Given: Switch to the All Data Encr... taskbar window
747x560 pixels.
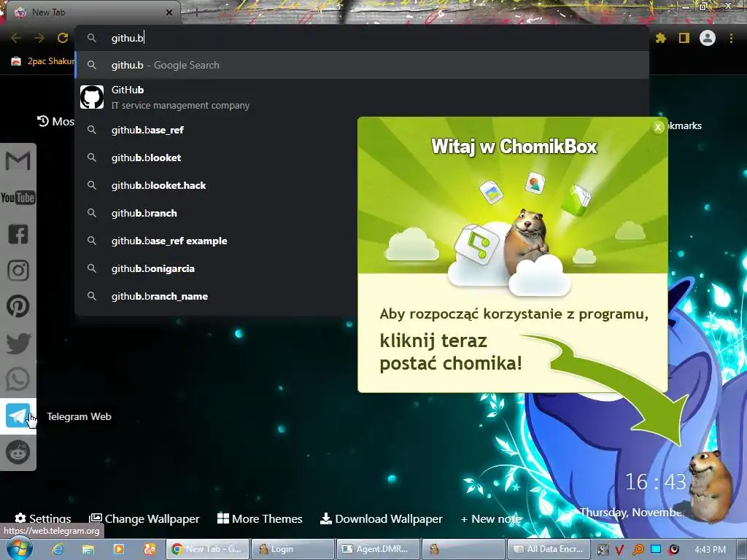Looking at the screenshot, I should click(549, 549).
